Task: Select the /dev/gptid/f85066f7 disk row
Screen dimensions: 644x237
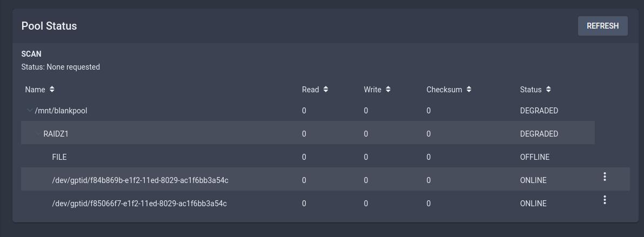Action: 325,202
